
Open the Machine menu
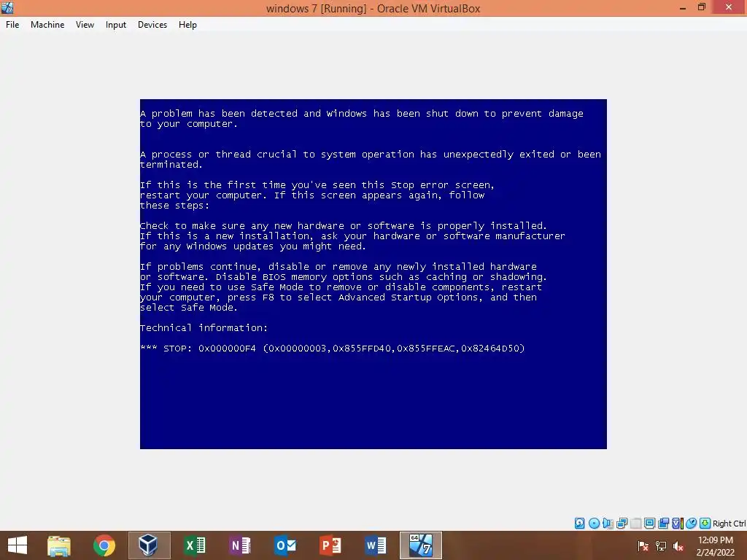coord(47,25)
